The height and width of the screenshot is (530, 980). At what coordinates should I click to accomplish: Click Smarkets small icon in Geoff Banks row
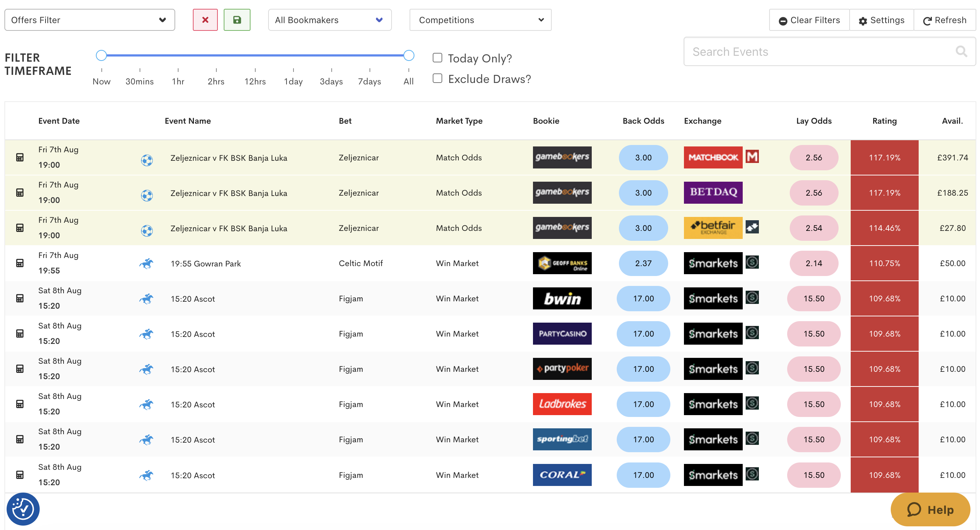coord(752,262)
